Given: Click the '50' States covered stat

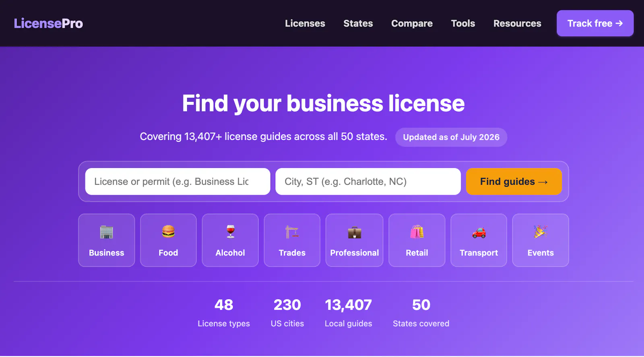Looking at the screenshot, I should coord(421,313).
